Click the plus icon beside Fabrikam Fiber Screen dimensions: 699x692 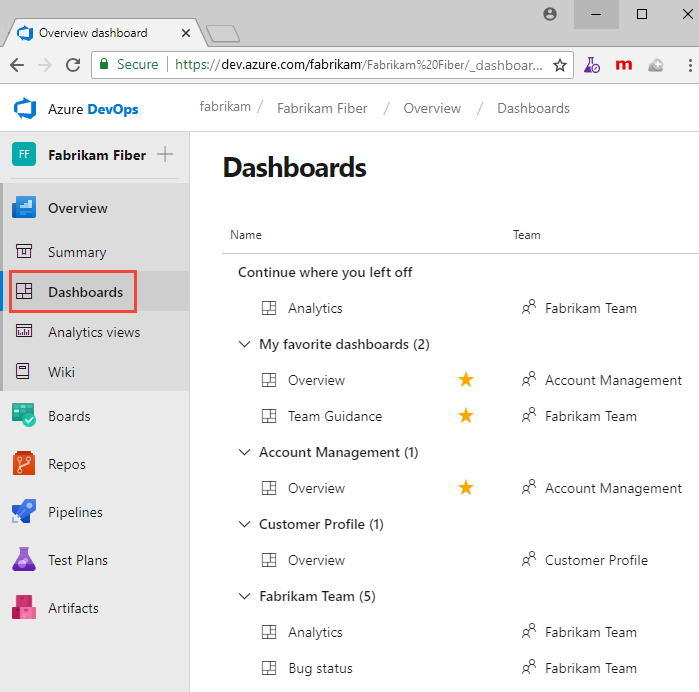[x=165, y=154]
